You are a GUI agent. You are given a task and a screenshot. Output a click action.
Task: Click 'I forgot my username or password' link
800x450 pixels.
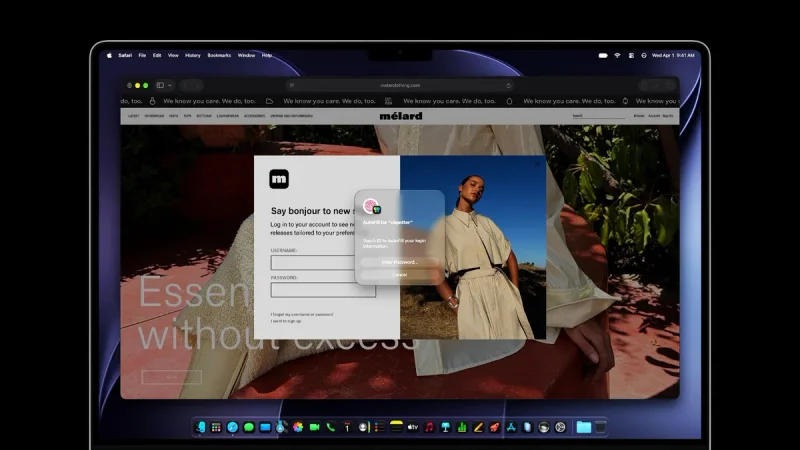(x=302, y=314)
